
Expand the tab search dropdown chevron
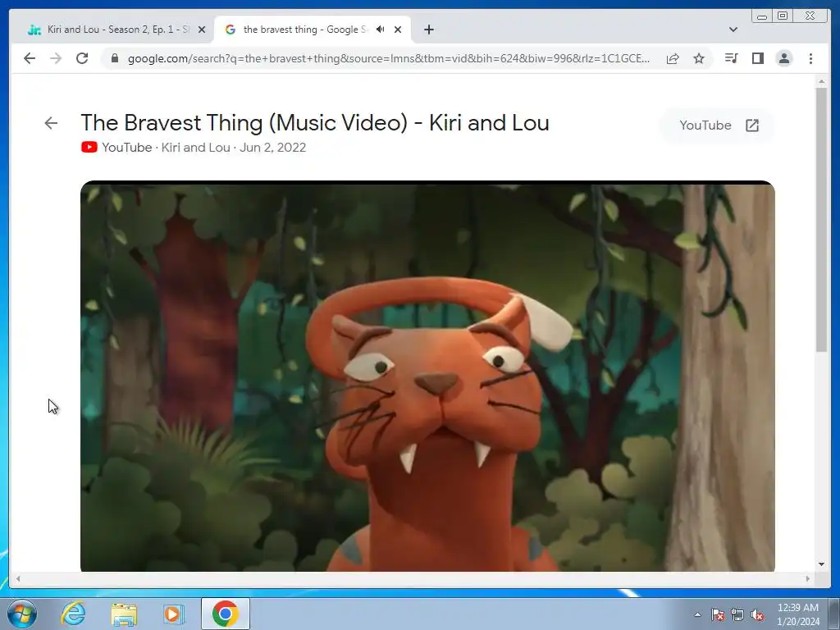pos(733,30)
